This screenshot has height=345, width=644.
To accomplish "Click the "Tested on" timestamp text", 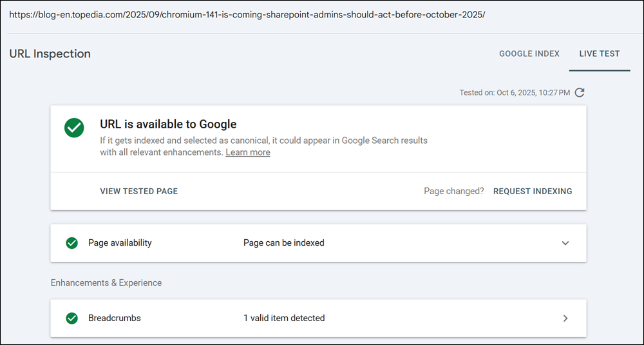I will click(x=514, y=93).
